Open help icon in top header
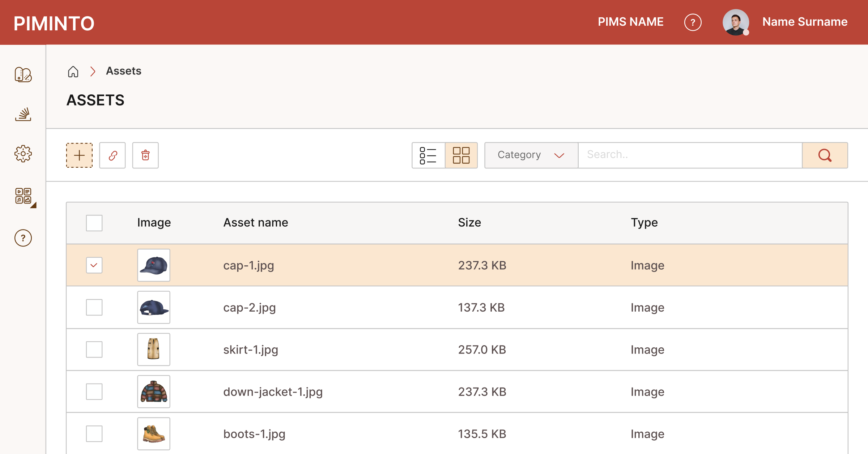The width and height of the screenshot is (868, 454). tap(693, 22)
